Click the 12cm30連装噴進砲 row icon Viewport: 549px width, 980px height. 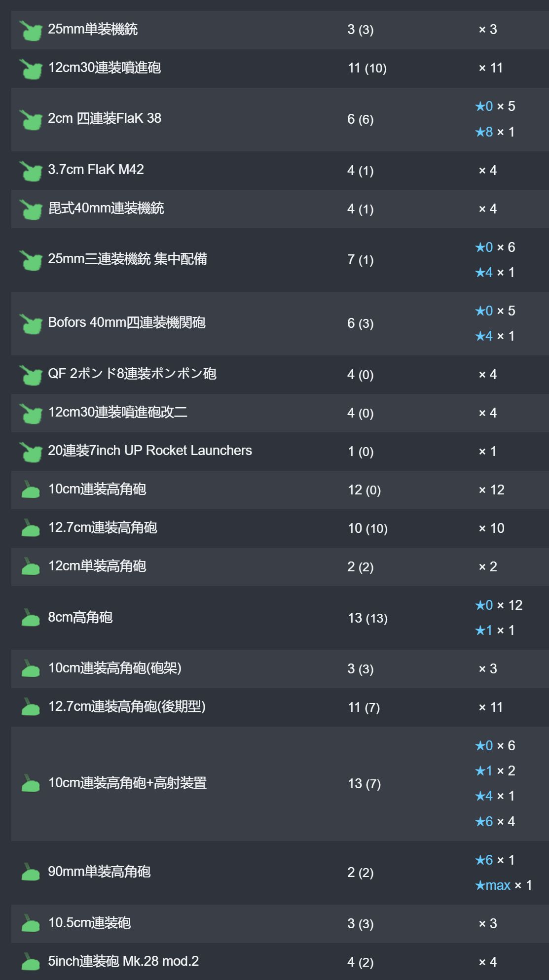[31, 69]
